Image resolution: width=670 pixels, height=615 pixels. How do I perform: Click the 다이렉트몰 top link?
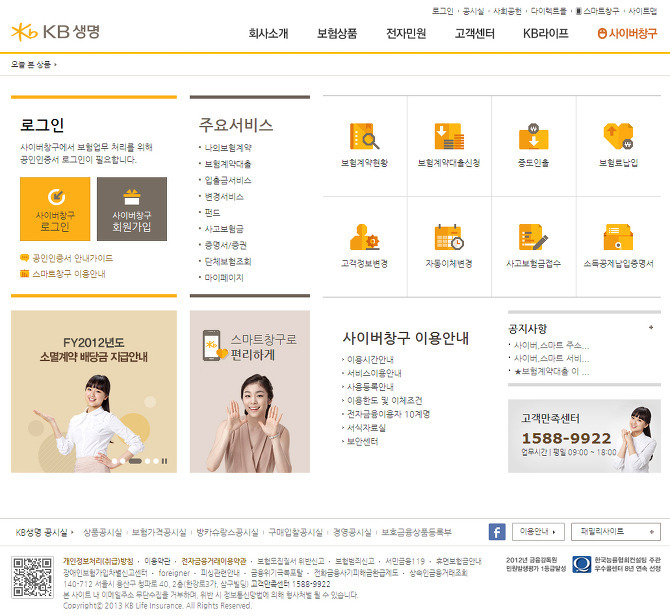pos(548,11)
